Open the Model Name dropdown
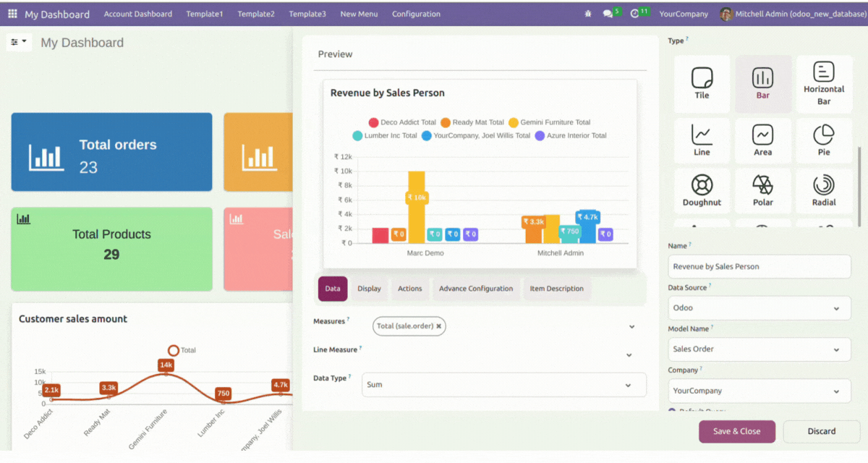This screenshot has width=868, height=463. [759, 349]
